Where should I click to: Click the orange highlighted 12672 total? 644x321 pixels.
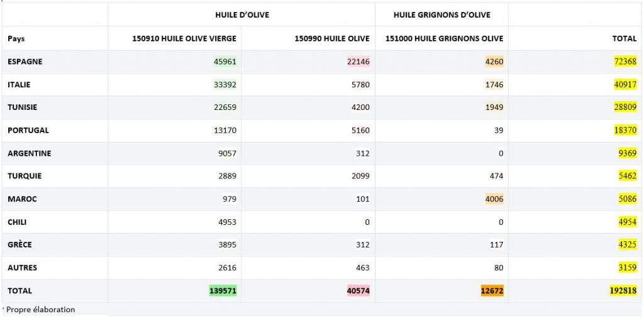492,291
